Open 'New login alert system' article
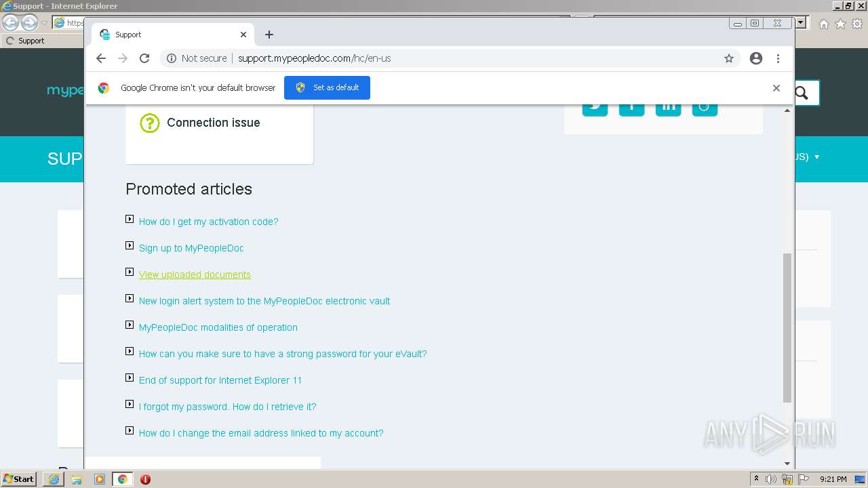Viewport: 868px width, 488px height. point(264,301)
